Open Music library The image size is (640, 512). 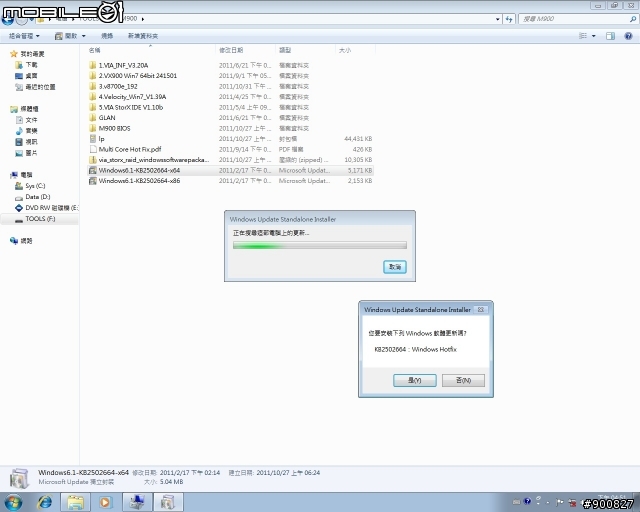[27, 131]
